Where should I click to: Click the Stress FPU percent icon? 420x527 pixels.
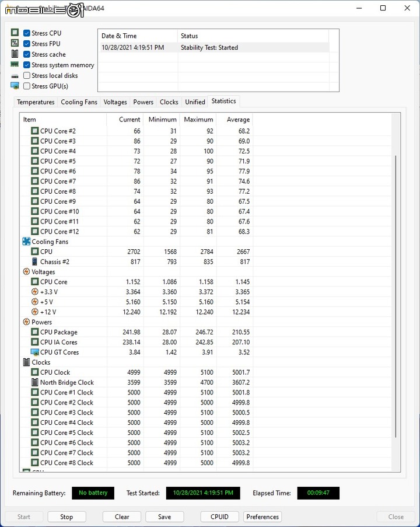pyautogui.click(x=15, y=43)
